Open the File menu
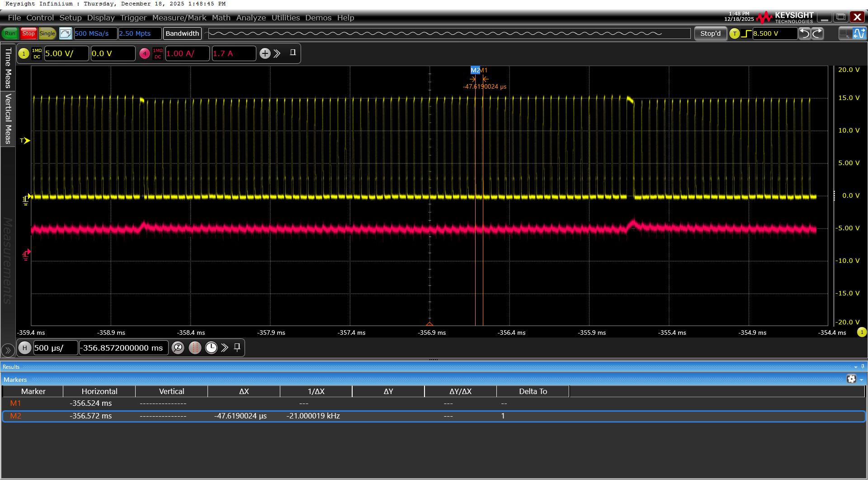868x480 pixels. (14, 18)
